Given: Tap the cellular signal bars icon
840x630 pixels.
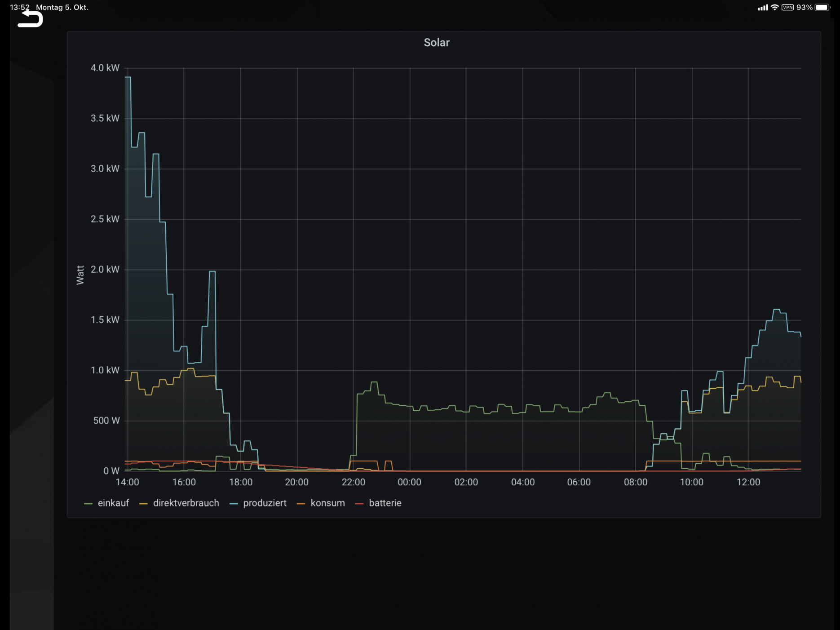Looking at the screenshot, I should click(x=762, y=7).
